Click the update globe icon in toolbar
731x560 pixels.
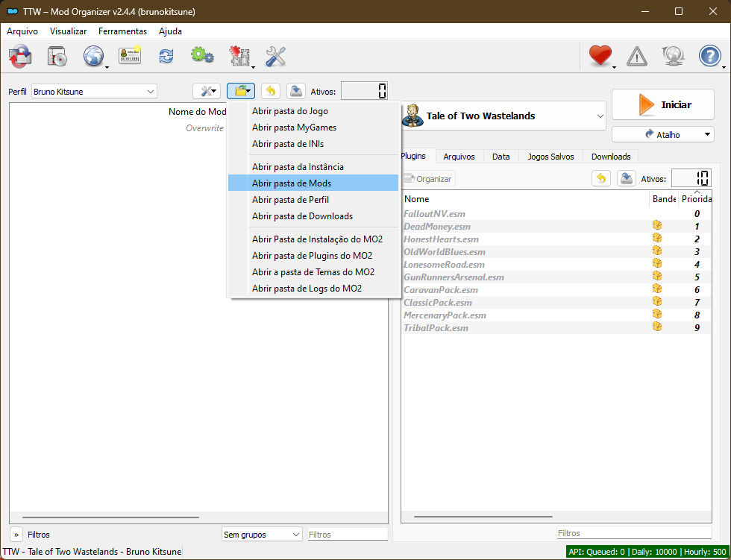[673, 56]
